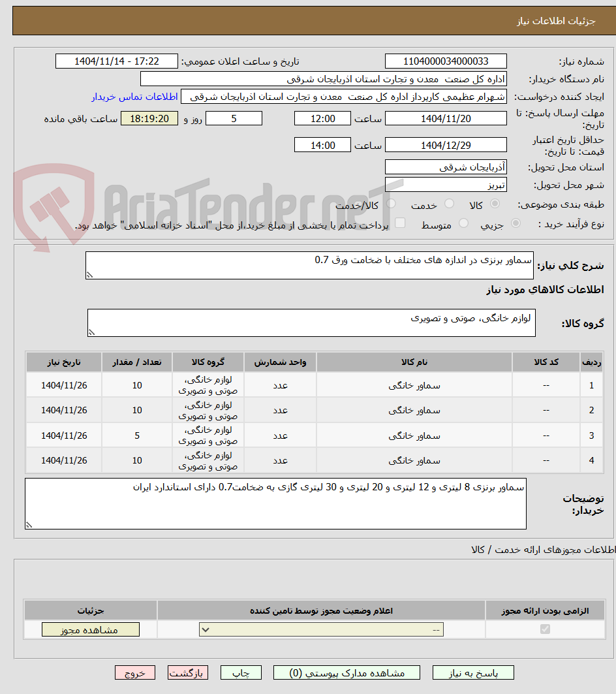Click سماور خانگی in row 2
This screenshot has width=616, height=694.
click(x=414, y=410)
